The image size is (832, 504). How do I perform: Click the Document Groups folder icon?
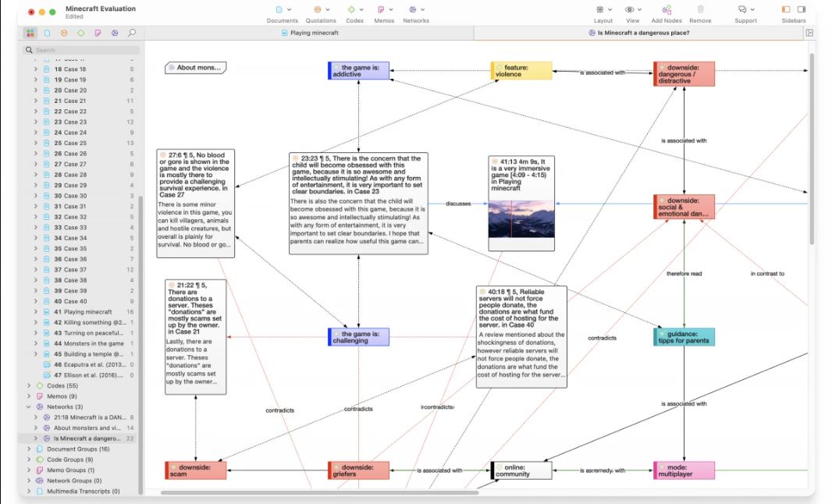coord(40,449)
